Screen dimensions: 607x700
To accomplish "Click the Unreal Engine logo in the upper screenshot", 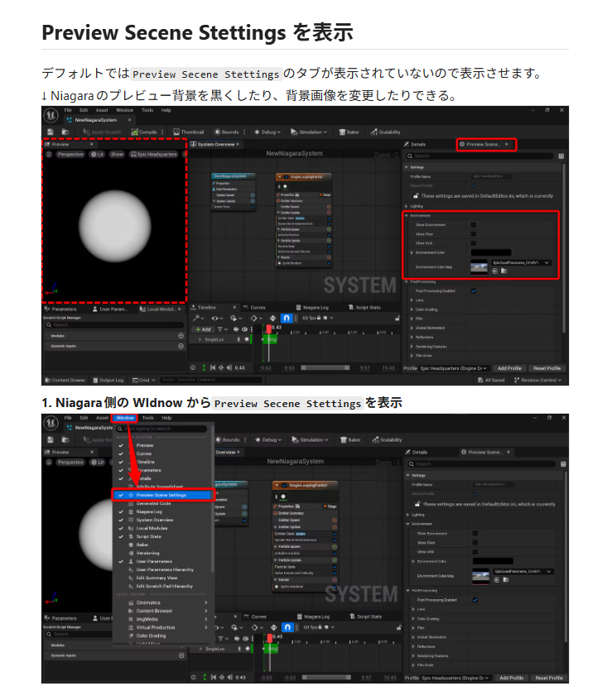I will coord(51,116).
